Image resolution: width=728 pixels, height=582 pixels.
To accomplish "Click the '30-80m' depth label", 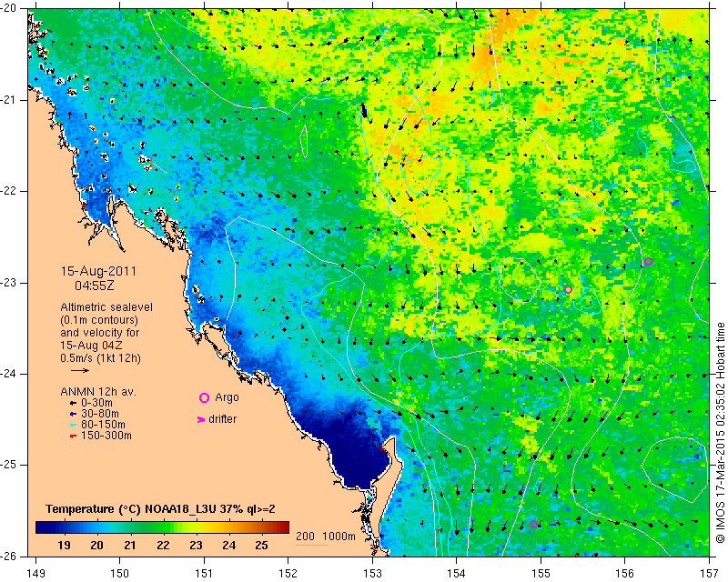I will coord(100,414).
